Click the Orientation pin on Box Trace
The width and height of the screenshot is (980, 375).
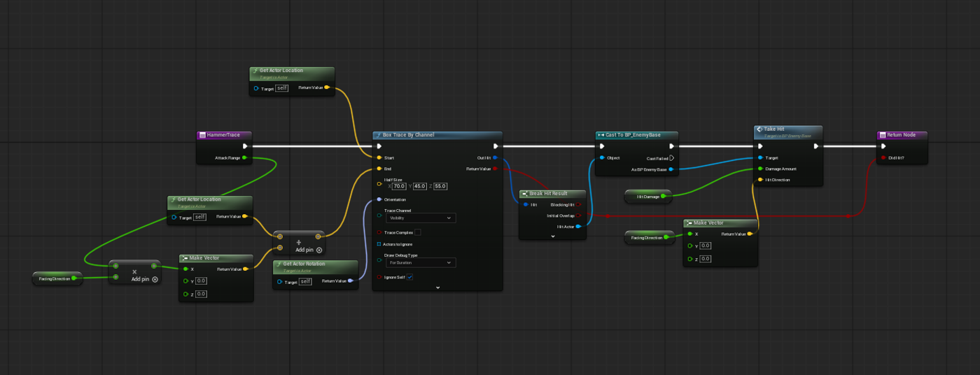pyautogui.click(x=379, y=199)
